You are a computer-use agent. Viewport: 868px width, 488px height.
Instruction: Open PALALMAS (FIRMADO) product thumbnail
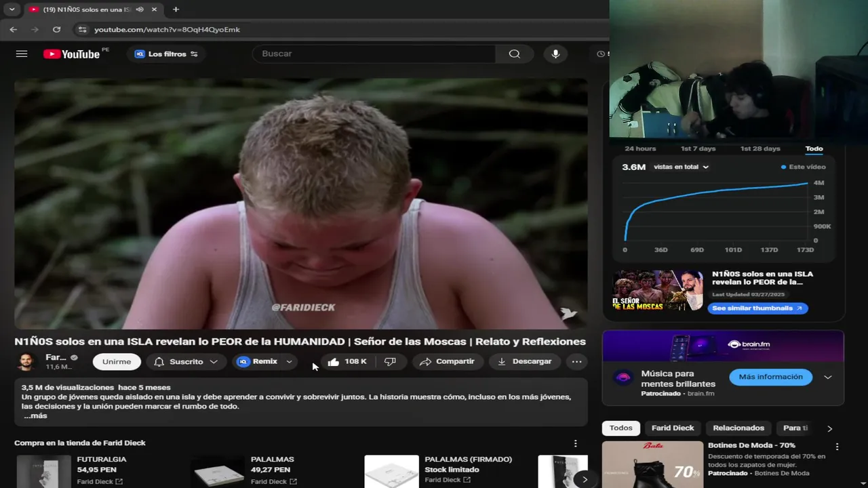(391, 472)
